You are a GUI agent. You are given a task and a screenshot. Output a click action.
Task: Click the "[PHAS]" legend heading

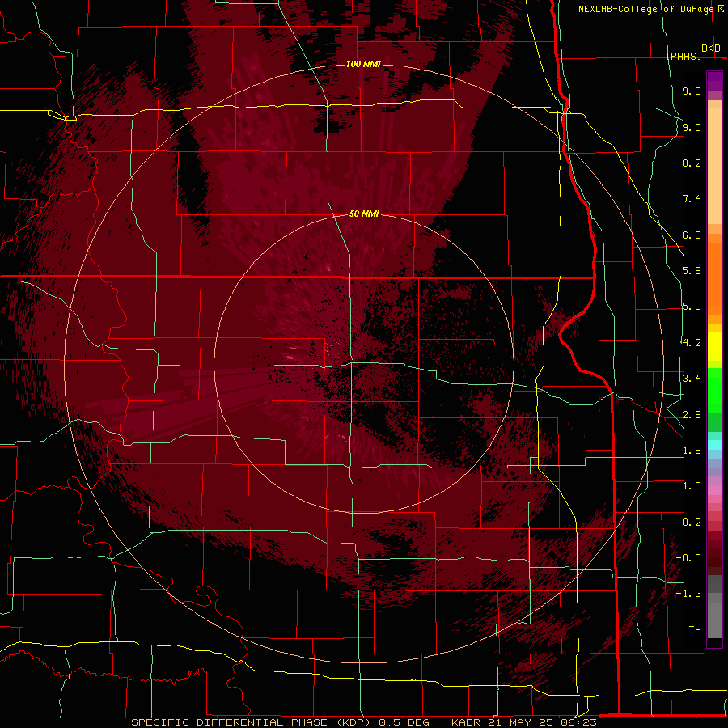click(684, 56)
